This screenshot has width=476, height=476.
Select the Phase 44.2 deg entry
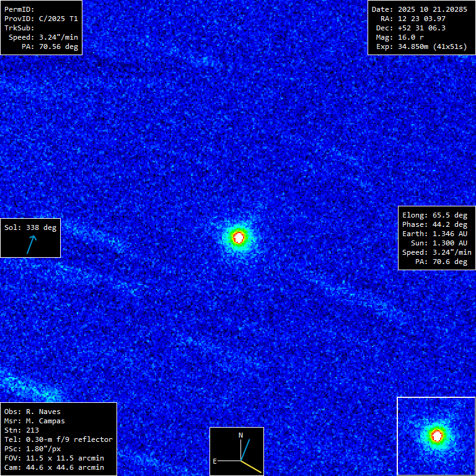tap(434, 224)
